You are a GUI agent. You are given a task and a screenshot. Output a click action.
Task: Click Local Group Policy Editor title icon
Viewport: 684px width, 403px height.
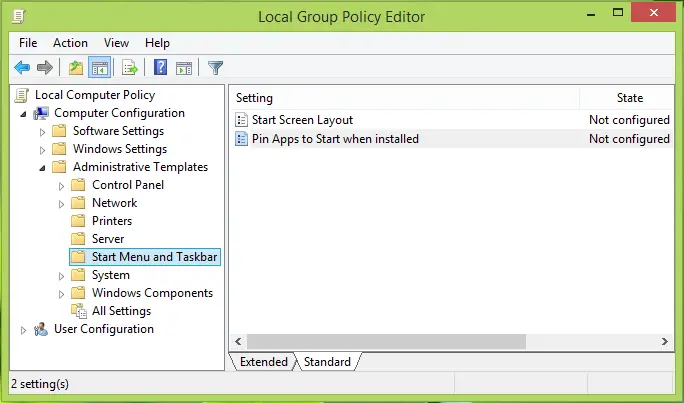point(18,16)
